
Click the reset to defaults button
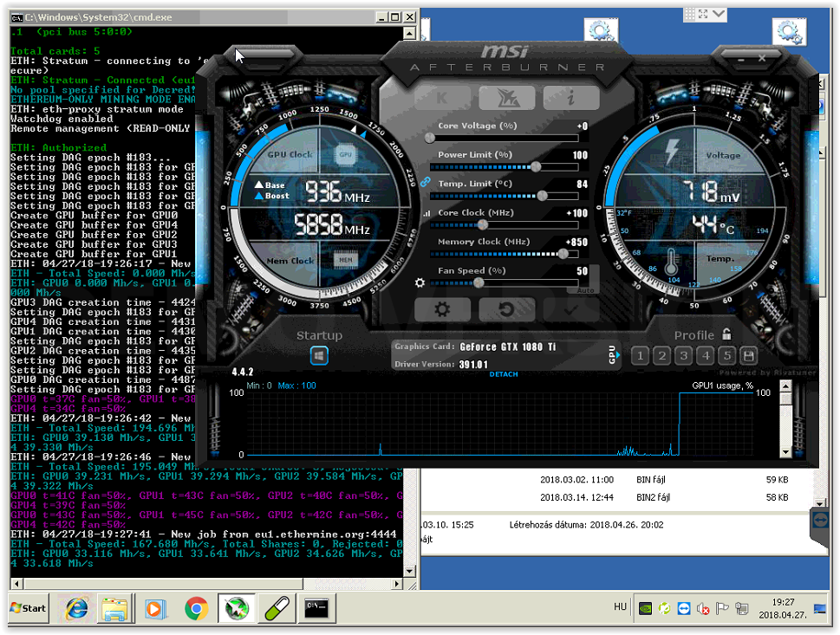(x=506, y=309)
